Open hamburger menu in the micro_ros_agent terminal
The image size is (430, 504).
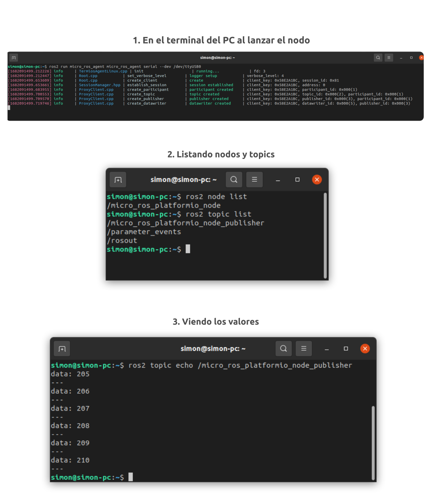(x=389, y=58)
